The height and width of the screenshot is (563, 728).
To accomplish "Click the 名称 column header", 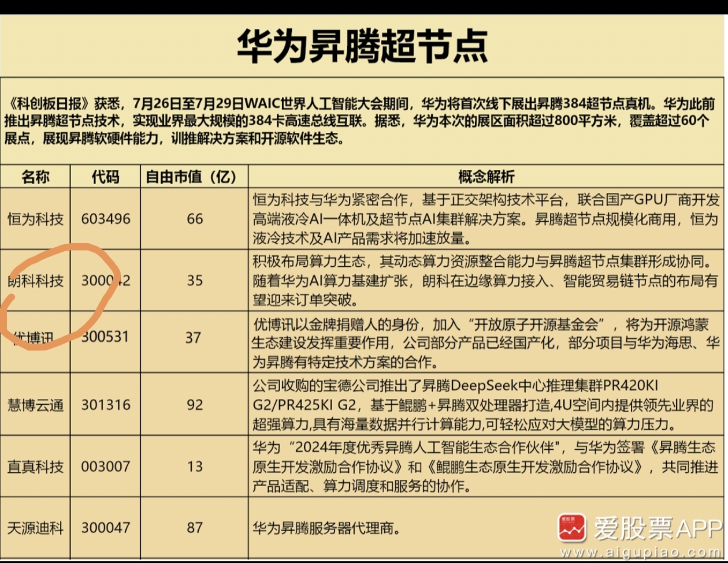I will point(36,176).
